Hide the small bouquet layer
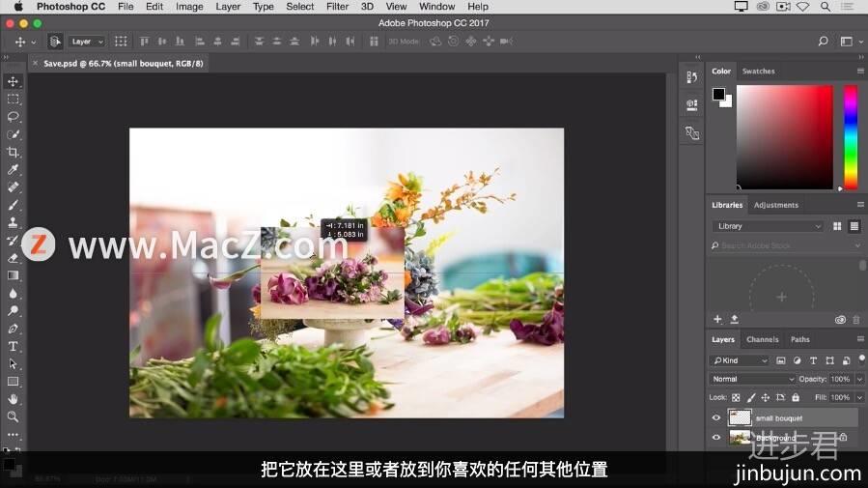868x488 pixels. tap(716, 418)
